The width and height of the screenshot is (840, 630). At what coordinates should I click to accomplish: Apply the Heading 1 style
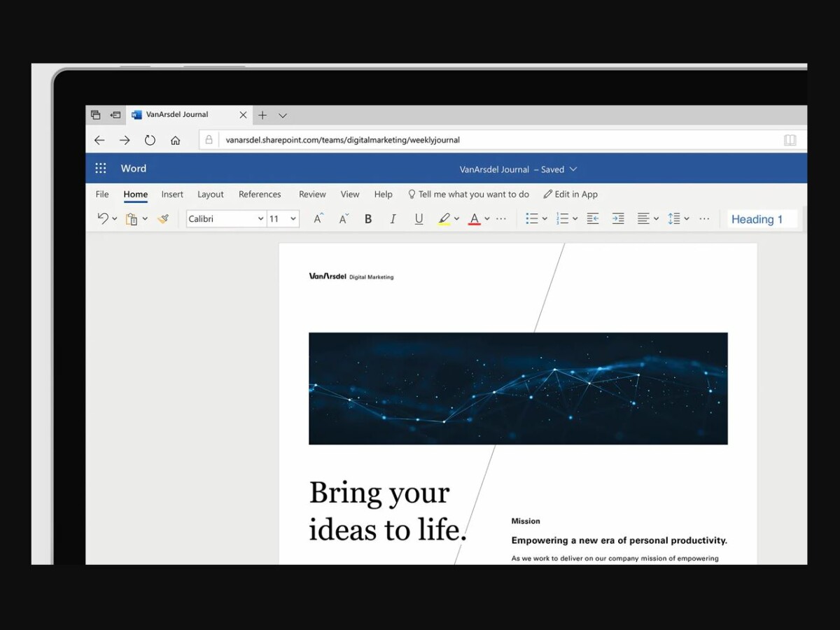(762, 219)
